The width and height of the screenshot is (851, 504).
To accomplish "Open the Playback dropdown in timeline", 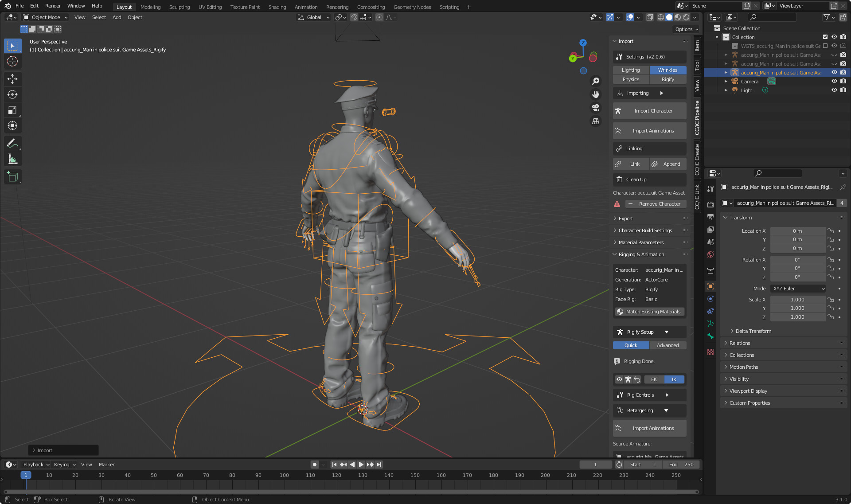I will (36, 465).
